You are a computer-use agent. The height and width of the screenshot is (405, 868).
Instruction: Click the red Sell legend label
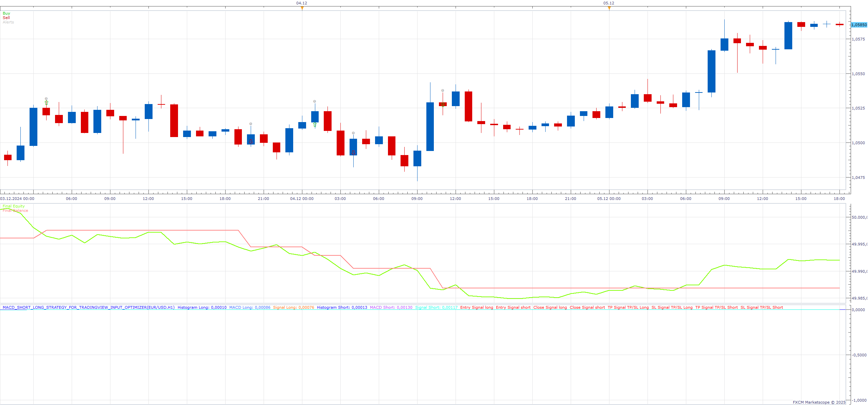point(6,18)
